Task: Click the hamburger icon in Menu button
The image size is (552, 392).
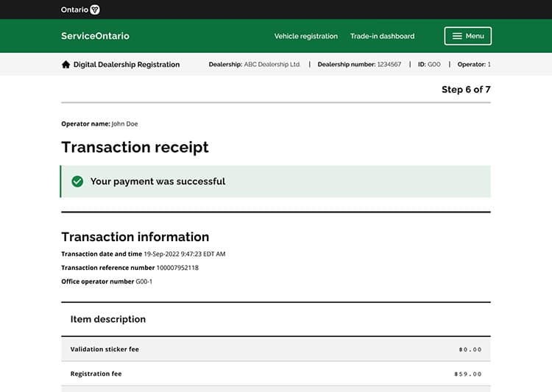Action: (x=457, y=36)
